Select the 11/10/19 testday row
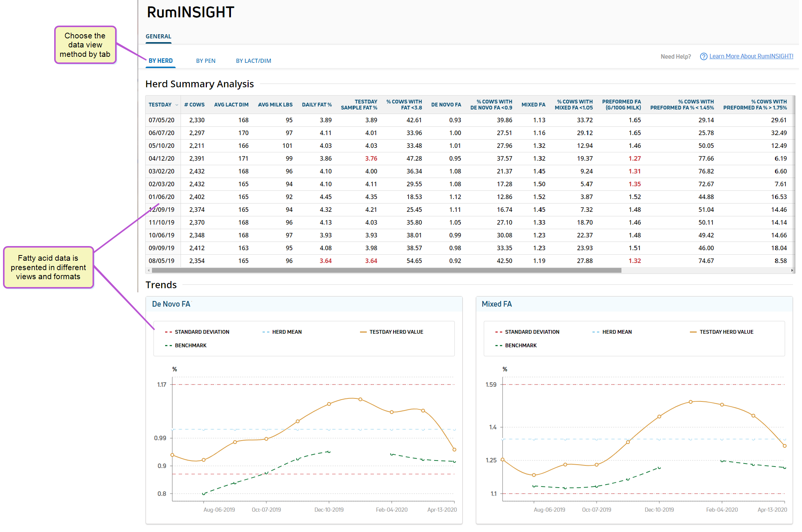802x532 pixels. (x=470, y=222)
